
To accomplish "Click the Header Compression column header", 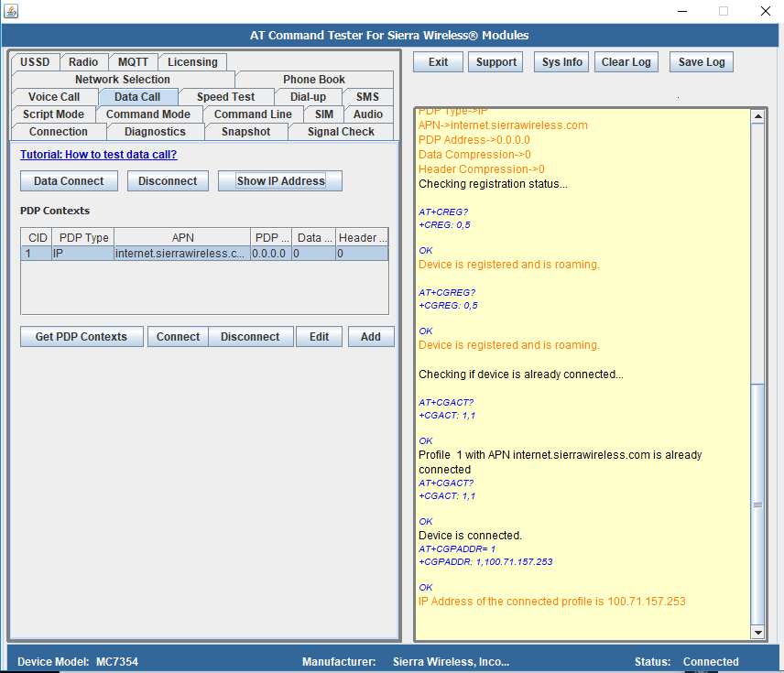I will 362,237.
